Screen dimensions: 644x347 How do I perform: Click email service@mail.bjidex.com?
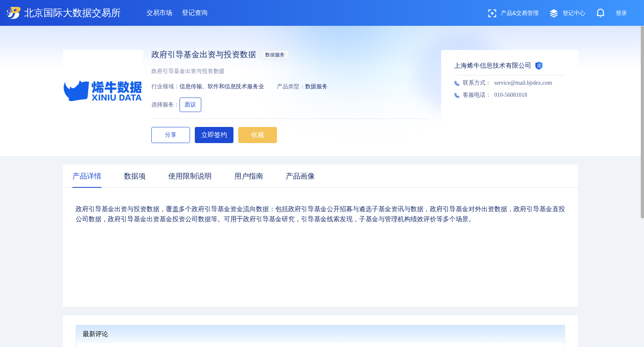coord(523,83)
